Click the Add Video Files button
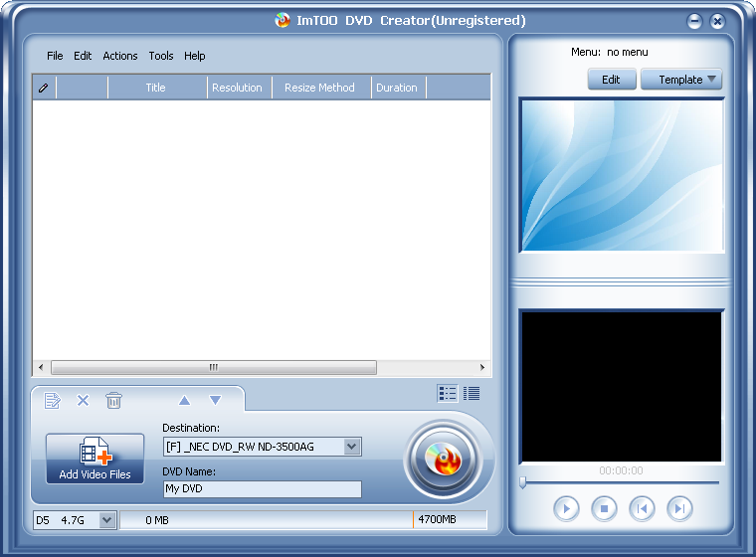Screen dimensions: 756x557 (x=94, y=459)
